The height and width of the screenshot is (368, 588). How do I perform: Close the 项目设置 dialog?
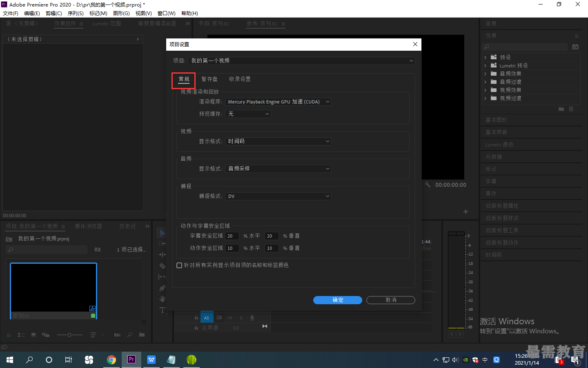(x=415, y=44)
